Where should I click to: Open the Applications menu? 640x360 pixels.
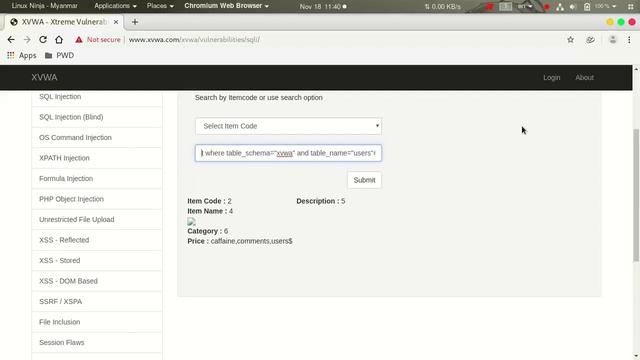coord(115,6)
